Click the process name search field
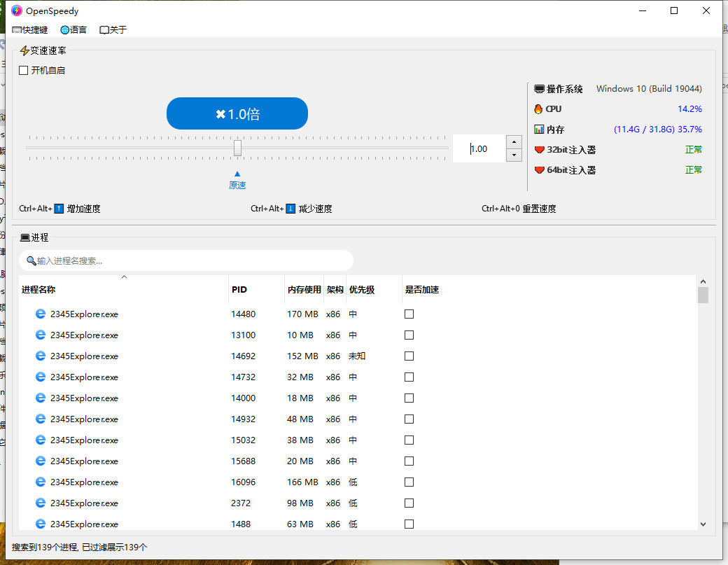This screenshot has width=728, height=565. (x=186, y=260)
